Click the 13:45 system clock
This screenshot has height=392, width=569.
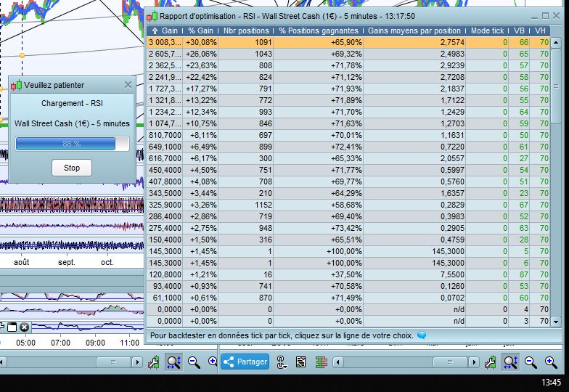[x=551, y=382]
